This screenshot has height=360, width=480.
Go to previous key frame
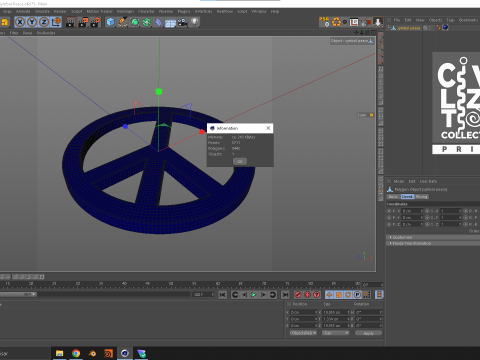coord(235,295)
